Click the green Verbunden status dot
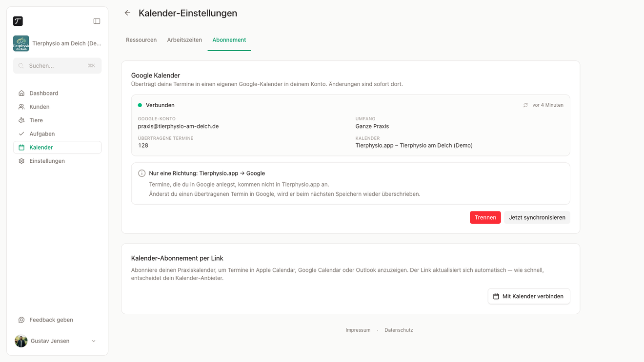This screenshot has height=362, width=644. coord(140,105)
